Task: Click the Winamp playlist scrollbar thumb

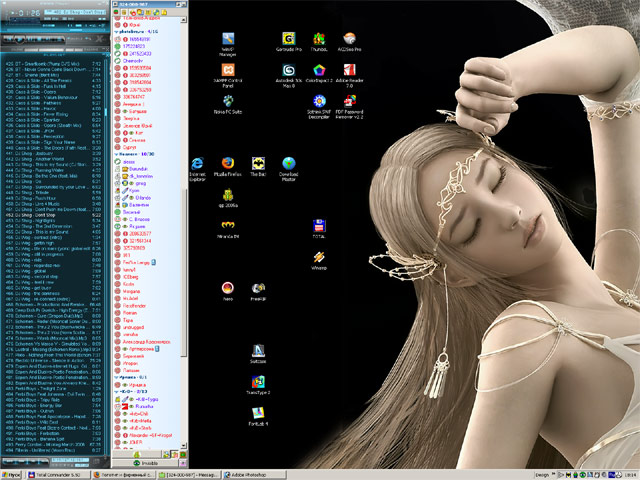Action: coord(106,113)
